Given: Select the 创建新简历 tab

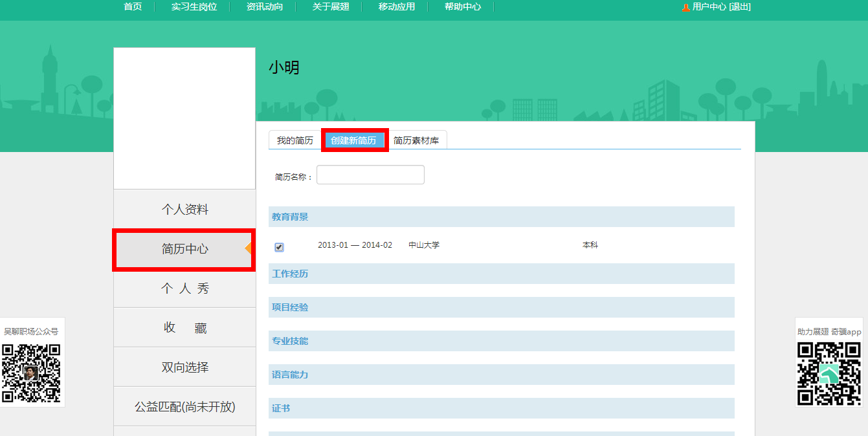Looking at the screenshot, I should tap(353, 140).
